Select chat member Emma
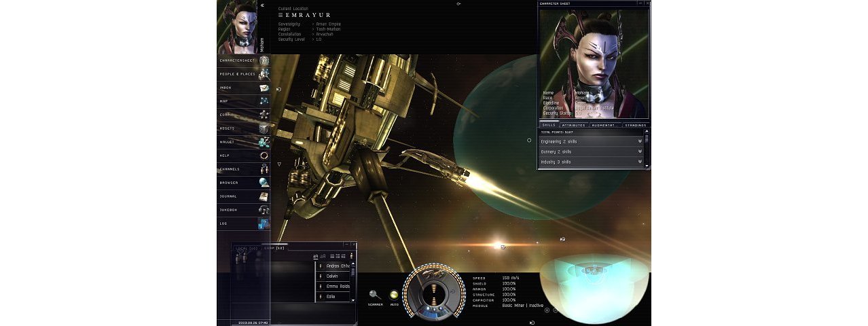868x326 pixels. coord(333,287)
